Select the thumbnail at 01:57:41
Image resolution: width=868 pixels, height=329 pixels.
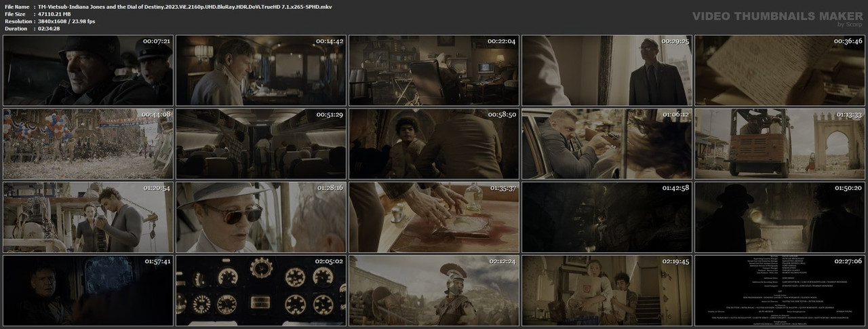point(87,290)
